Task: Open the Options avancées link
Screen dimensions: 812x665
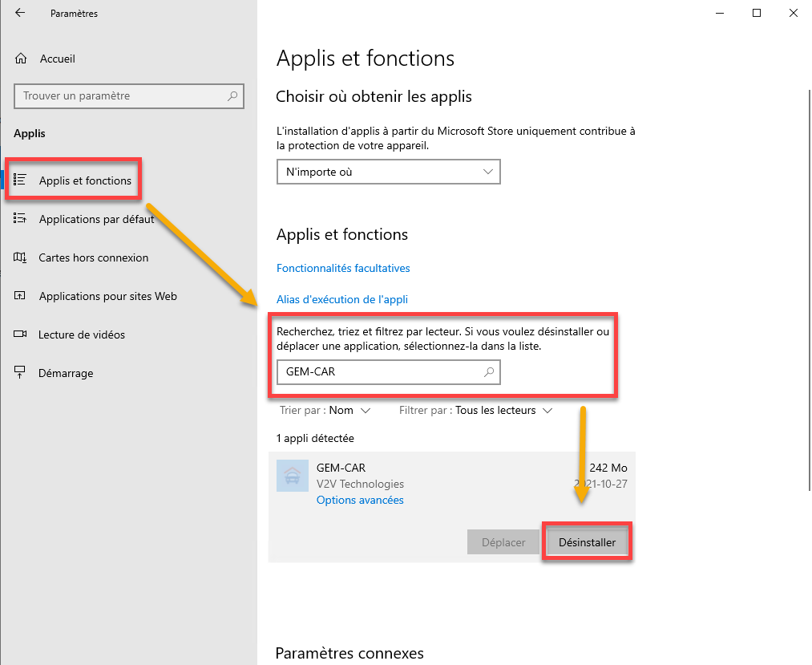Action: pos(360,501)
